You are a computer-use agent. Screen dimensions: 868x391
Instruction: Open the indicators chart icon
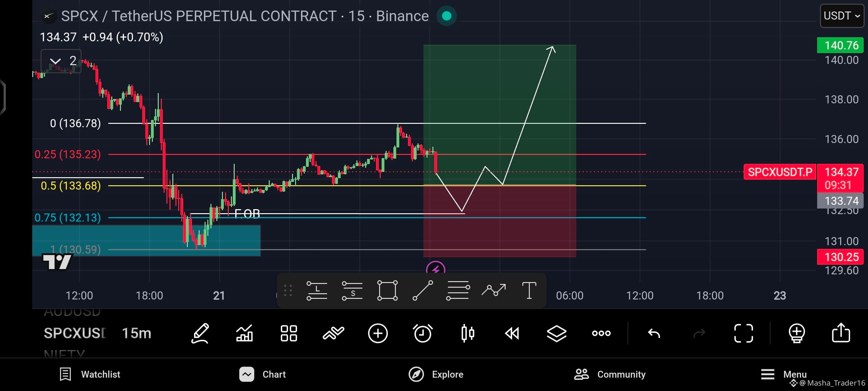(245, 333)
